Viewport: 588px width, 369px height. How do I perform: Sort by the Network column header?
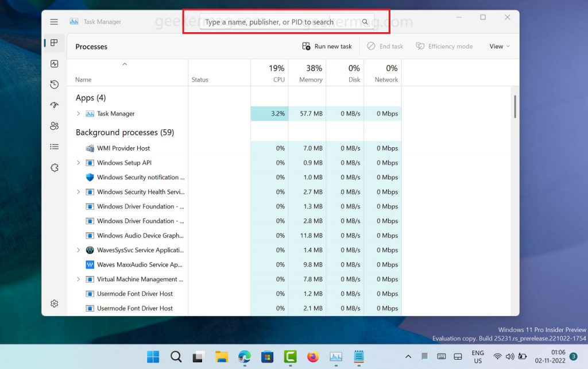[383, 73]
